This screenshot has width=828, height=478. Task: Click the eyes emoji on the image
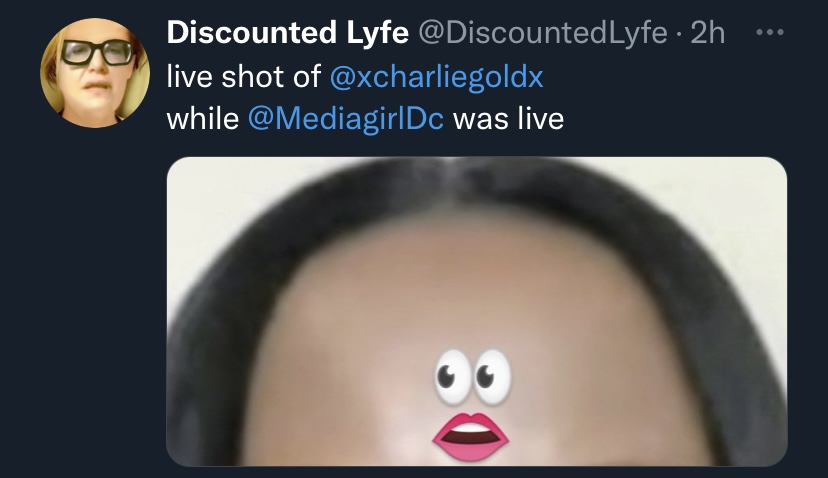pos(473,377)
